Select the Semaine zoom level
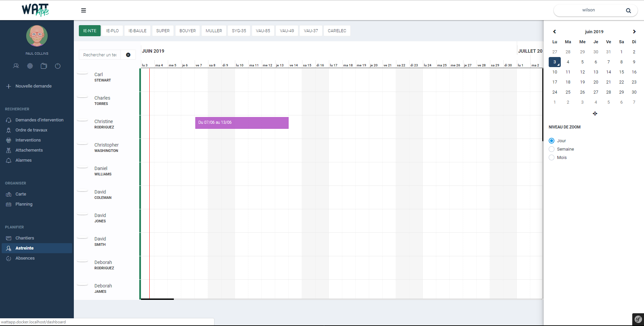 click(x=551, y=149)
